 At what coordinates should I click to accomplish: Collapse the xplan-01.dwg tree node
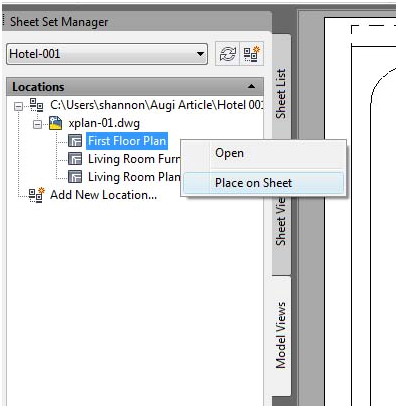pos(37,124)
